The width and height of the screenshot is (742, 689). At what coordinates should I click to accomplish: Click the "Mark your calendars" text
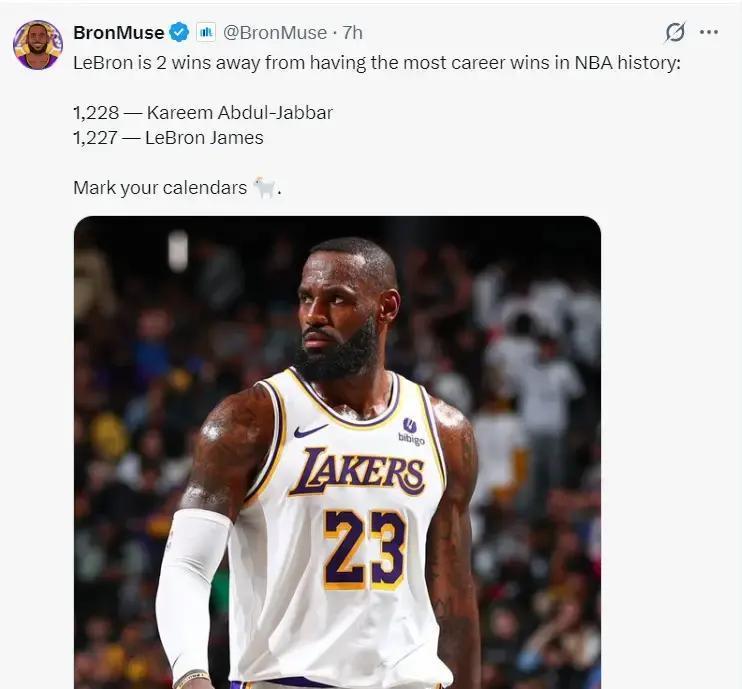tap(159, 187)
